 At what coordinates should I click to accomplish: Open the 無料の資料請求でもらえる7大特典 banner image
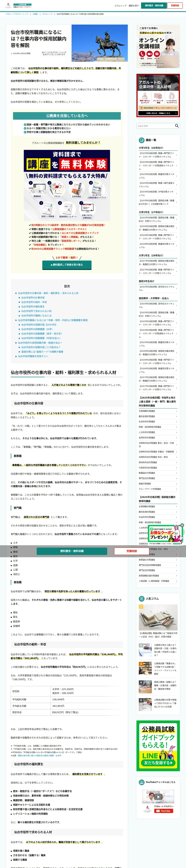(67, 185)
